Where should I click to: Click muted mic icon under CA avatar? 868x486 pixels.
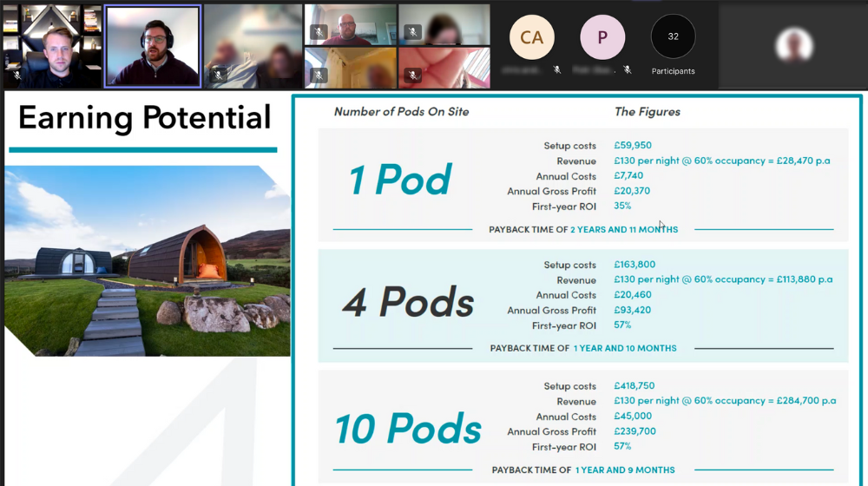click(x=557, y=69)
